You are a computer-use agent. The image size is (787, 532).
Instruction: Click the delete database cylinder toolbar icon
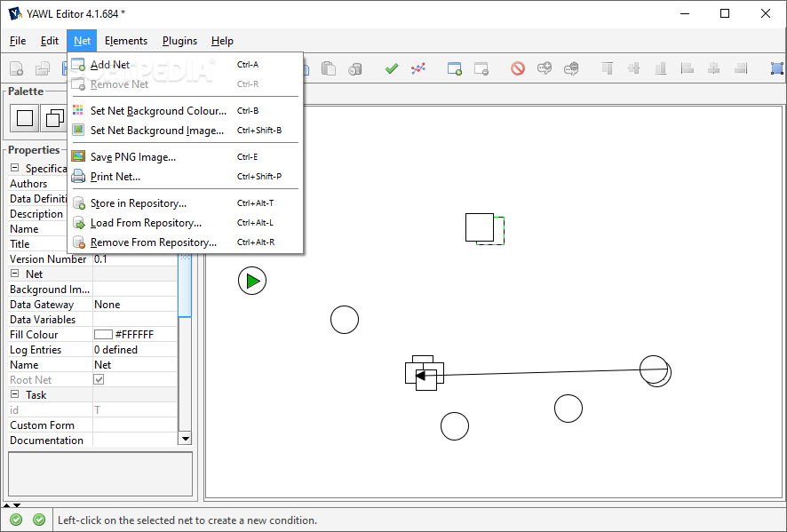[x=355, y=68]
